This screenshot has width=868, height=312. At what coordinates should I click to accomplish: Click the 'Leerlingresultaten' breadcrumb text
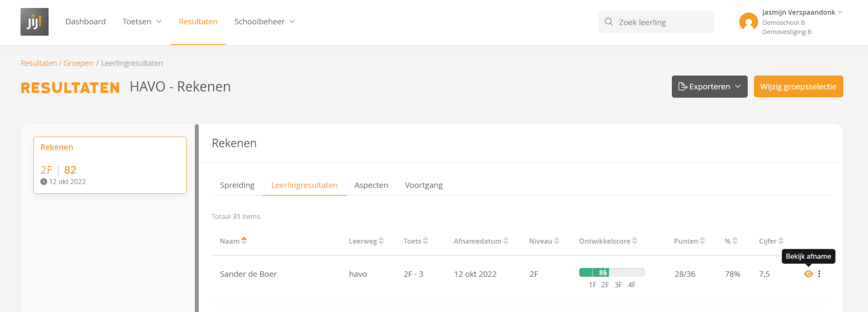pyautogui.click(x=132, y=63)
